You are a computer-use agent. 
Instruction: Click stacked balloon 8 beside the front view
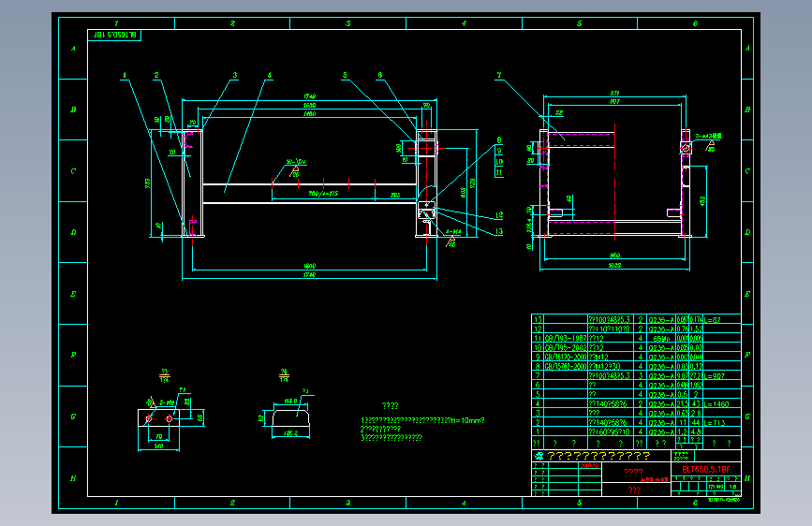[499, 140]
